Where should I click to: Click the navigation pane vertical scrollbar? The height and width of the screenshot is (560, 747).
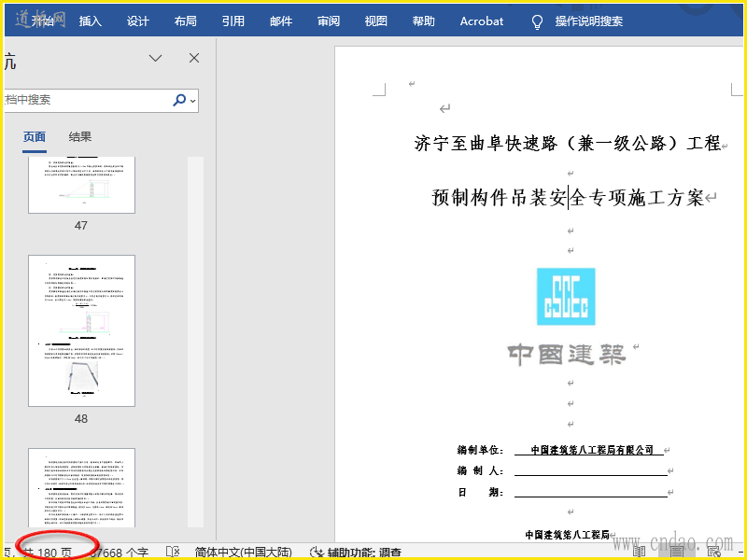coord(195,342)
